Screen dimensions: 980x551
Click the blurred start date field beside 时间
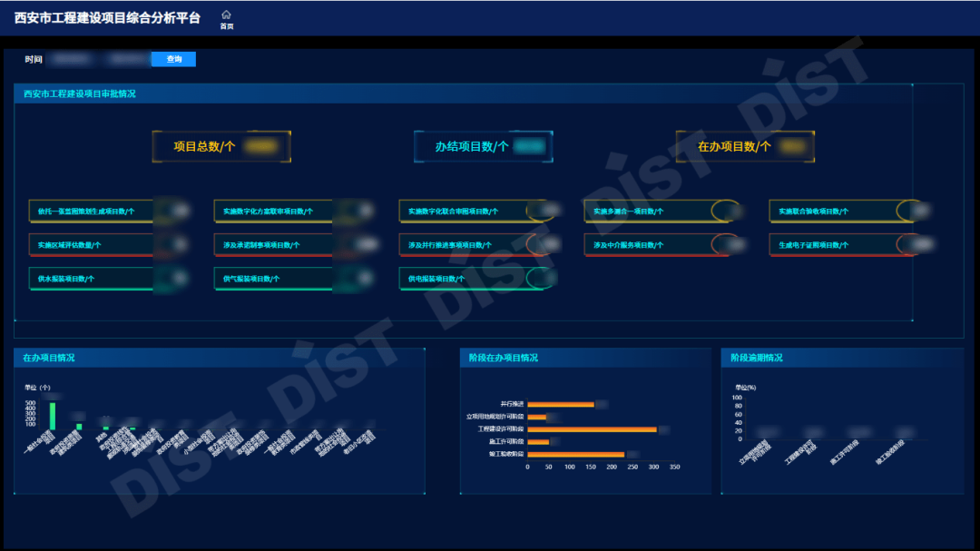(74, 59)
